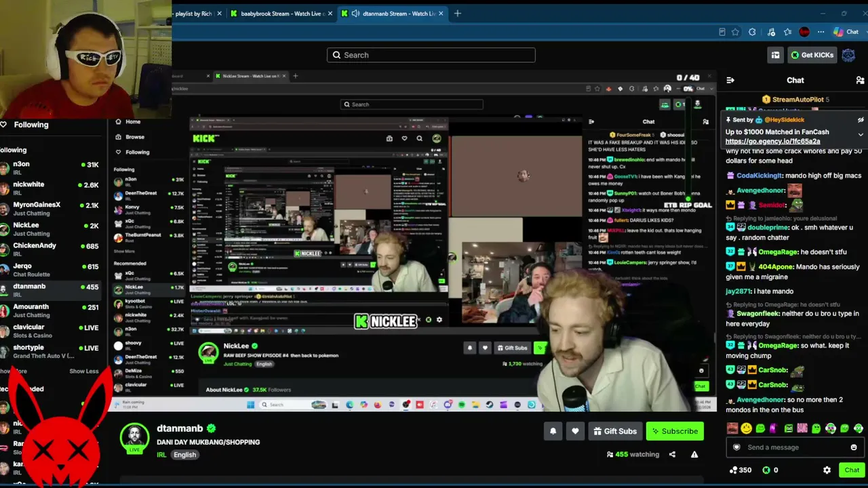
Task: Toggle notification bell for dtanmanb
Action: click(x=553, y=431)
